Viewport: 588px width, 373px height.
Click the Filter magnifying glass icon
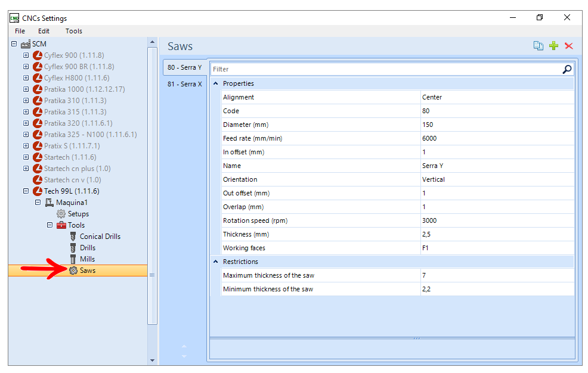[567, 69]
